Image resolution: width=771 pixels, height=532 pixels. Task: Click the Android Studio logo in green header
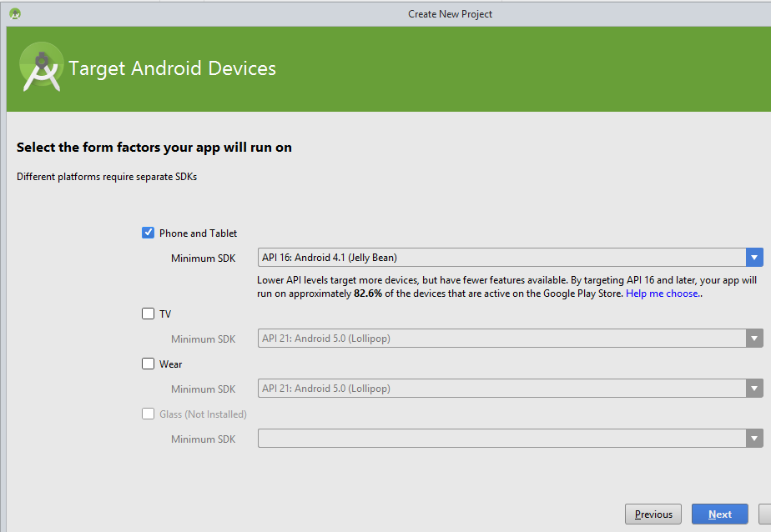tap(41, 68)
